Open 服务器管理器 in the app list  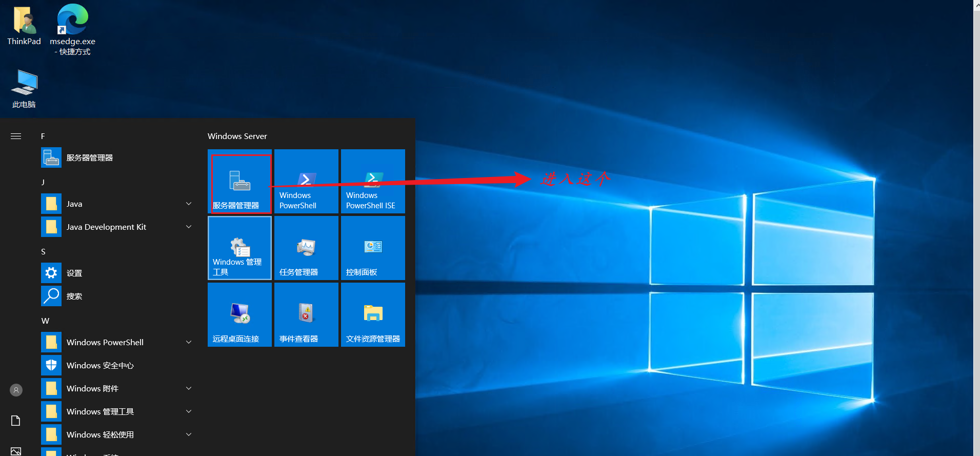coord(118,157)
